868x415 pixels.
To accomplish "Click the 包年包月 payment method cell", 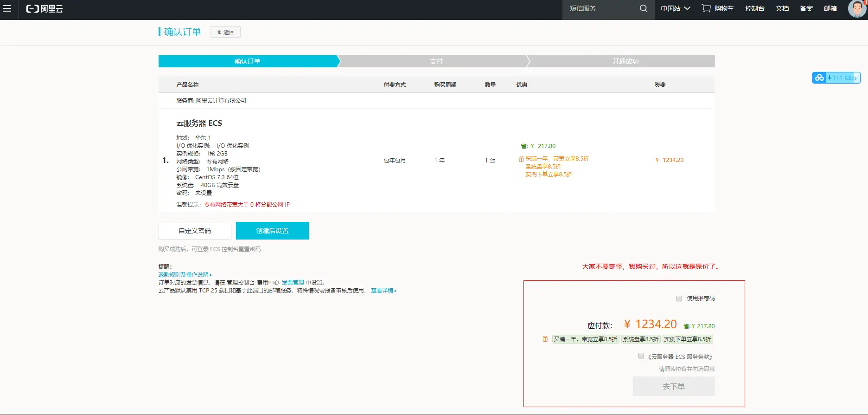I will pos(395,161).
